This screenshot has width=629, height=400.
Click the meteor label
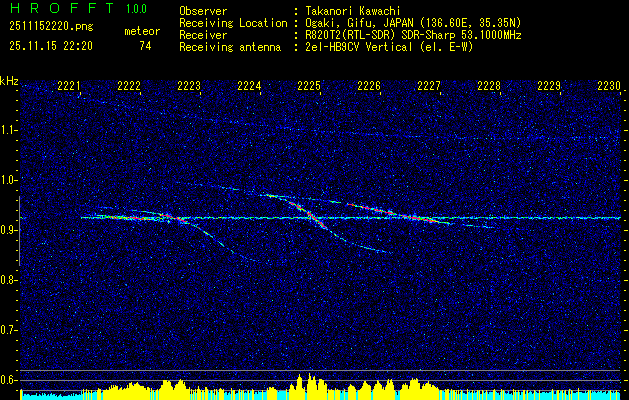point(142,31)
